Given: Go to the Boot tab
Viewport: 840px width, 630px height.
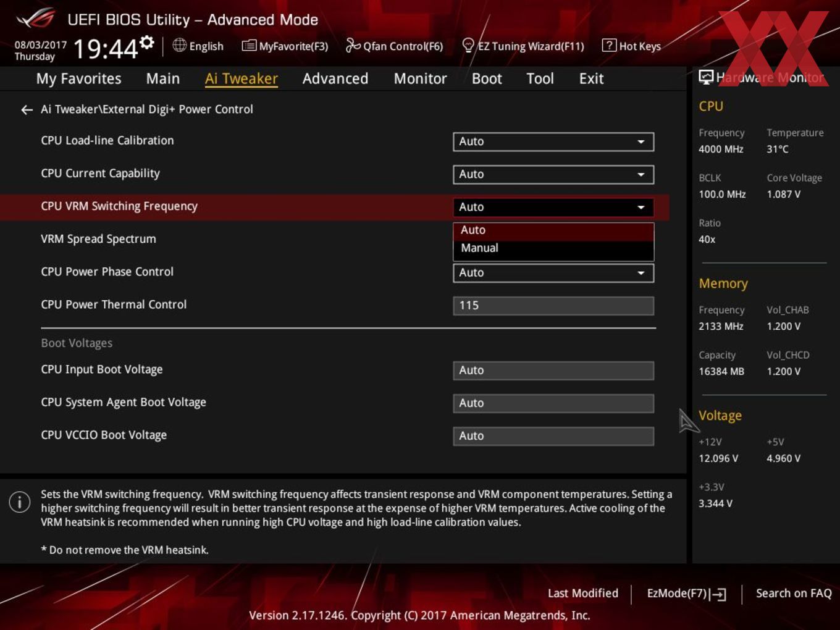Looking at the screenshot, I should point(487,78).
